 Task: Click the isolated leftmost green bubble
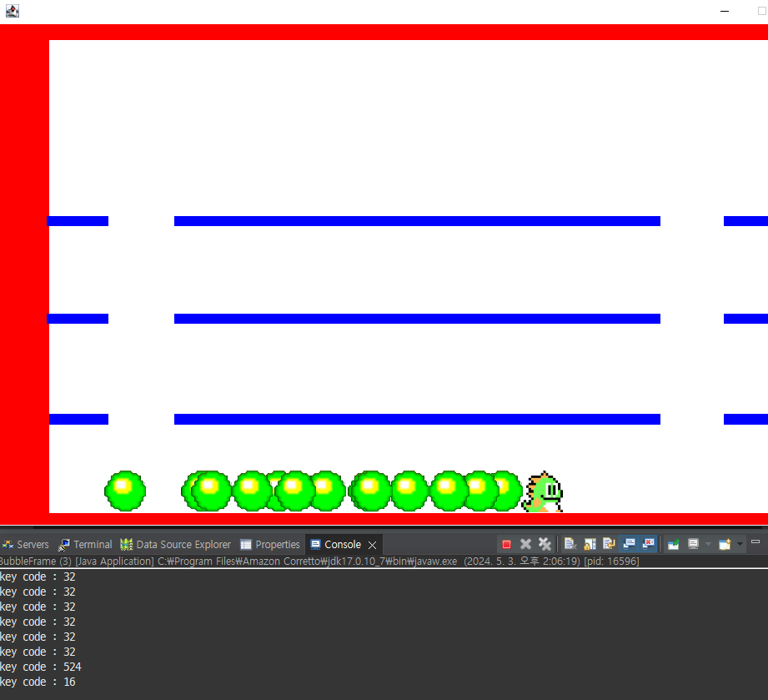pyautogui.click(x=125, y=491)
